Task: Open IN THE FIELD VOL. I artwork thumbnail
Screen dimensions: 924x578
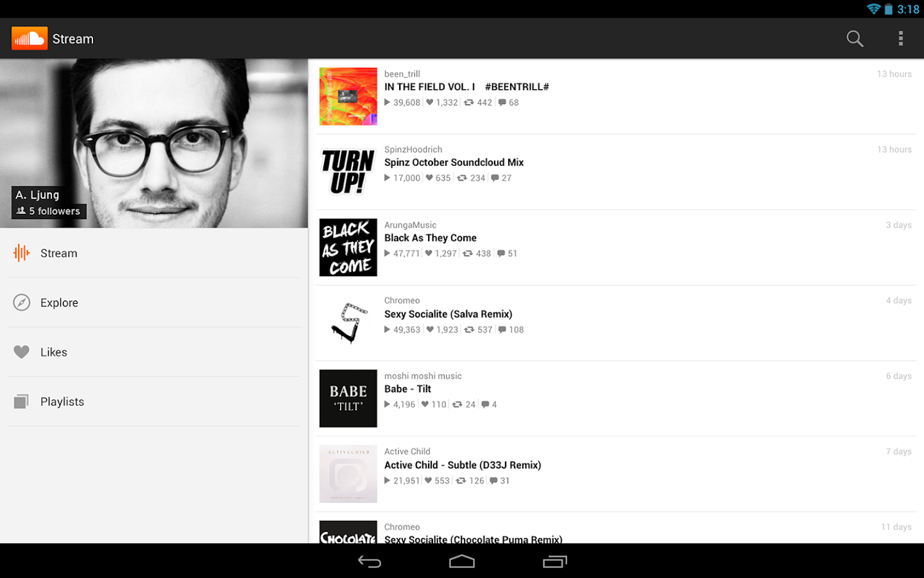Action: click(x=348, y=96)
